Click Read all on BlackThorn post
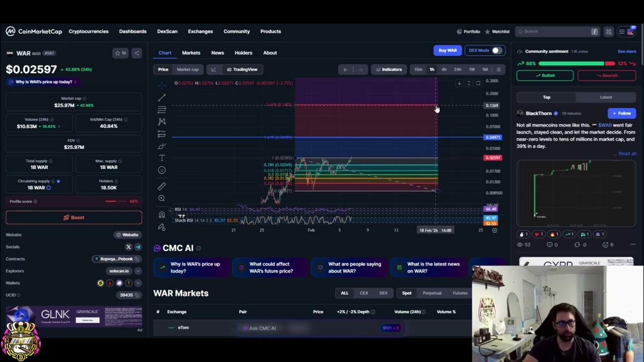The width and height of the screenshot is (644, 362). (627, 153)
